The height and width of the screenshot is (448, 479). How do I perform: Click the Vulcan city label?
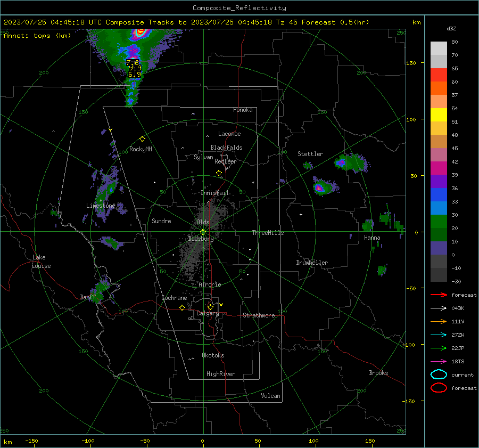(x=270, y=396)
